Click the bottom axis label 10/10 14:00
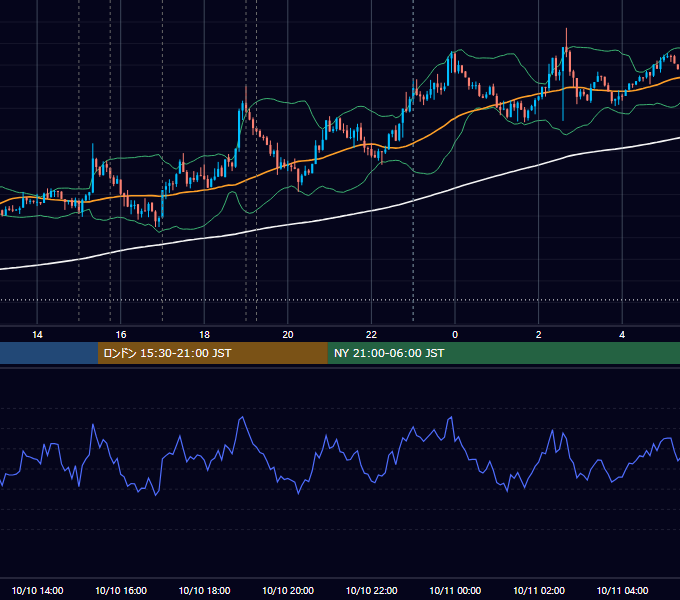680x600 pixels. click(37, 590)
